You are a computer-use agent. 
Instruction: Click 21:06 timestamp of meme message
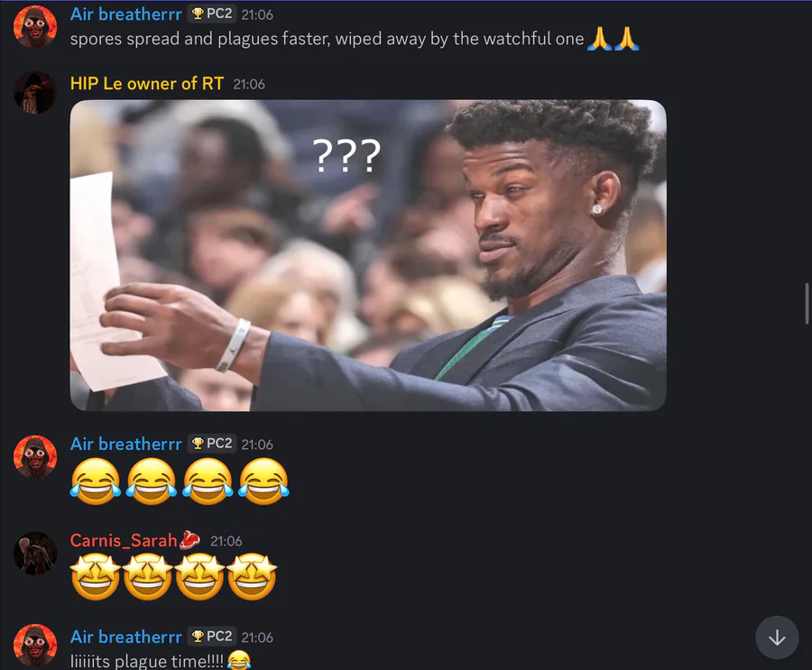tap(249, 85)
